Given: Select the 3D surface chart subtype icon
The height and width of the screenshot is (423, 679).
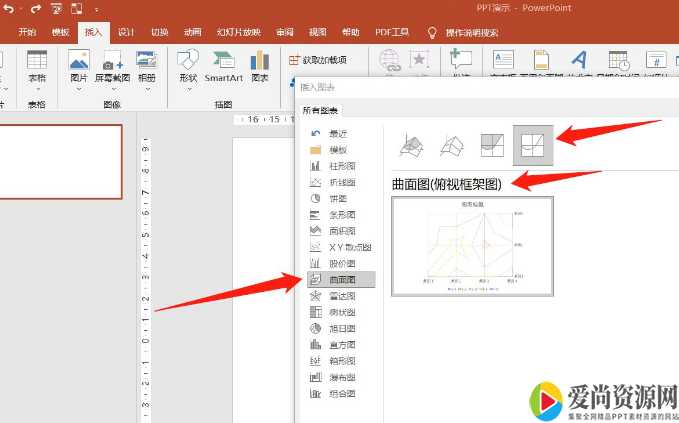Looking at the screenshot, I should tap(410, 147).
